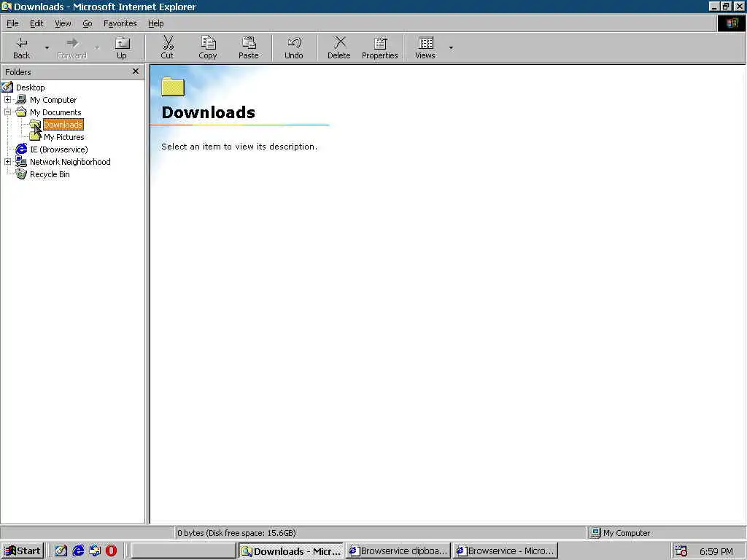
Task: Open Properties from the toolbar
Action: tap(379, 47)
